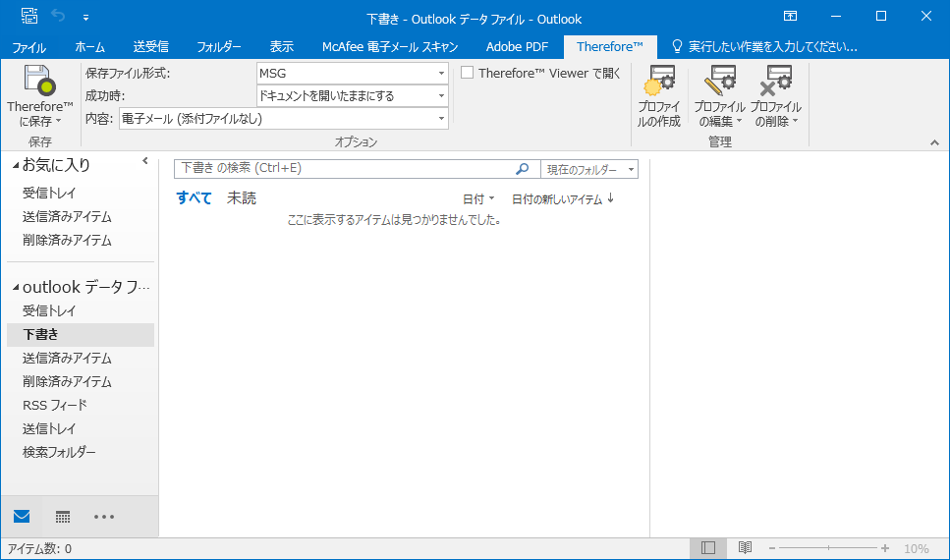This screenshot has height=560, width=950.
Task: Click the send/receive all folders quick icon
Action: tap(29, 17)
